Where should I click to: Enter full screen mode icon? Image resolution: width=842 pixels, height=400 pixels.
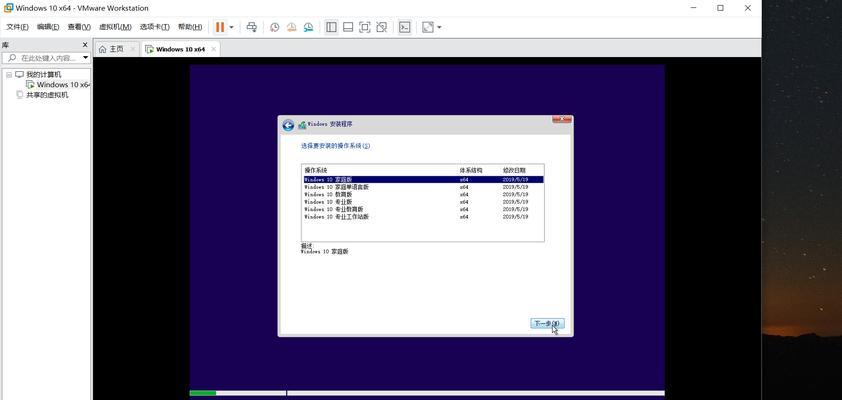365,27
